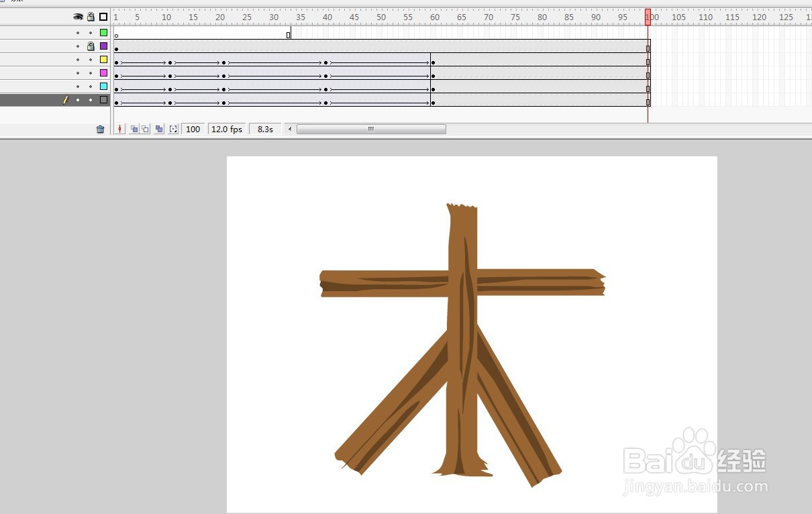812x514 pixels.
Task: Click the Center Frame button
Action: pos(120,129)
